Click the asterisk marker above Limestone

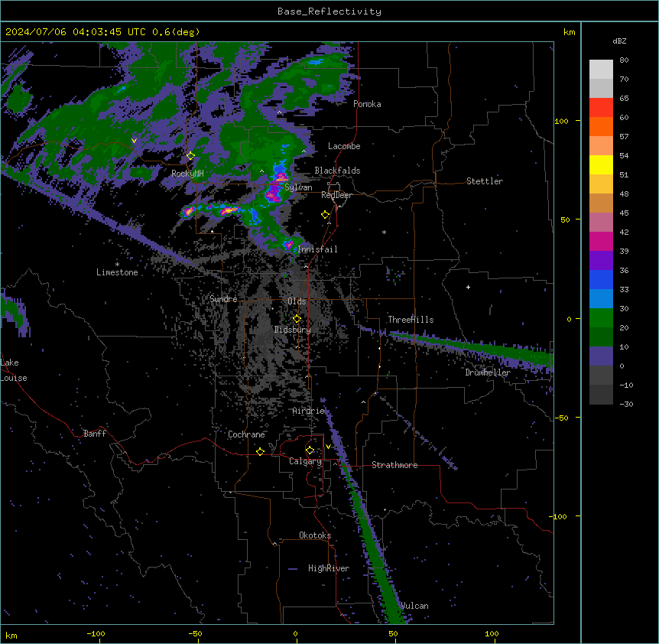click(x=117, y=265)
